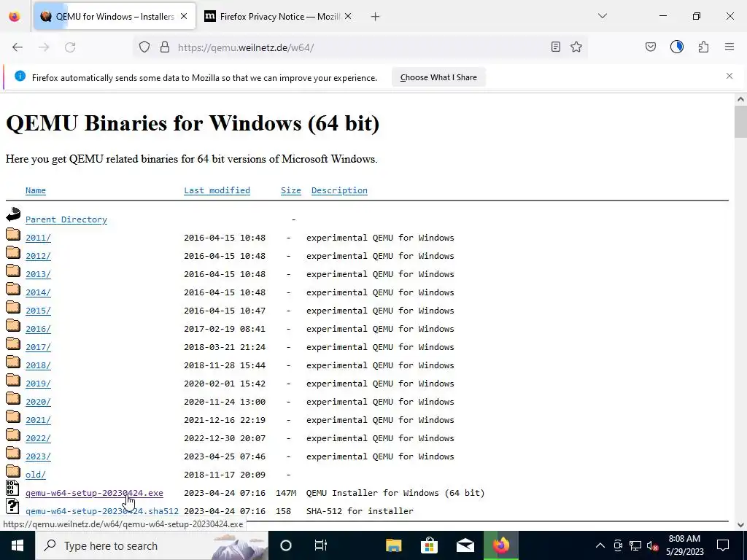
Task: Click the notification bar info icon
Action: point(20,76)
